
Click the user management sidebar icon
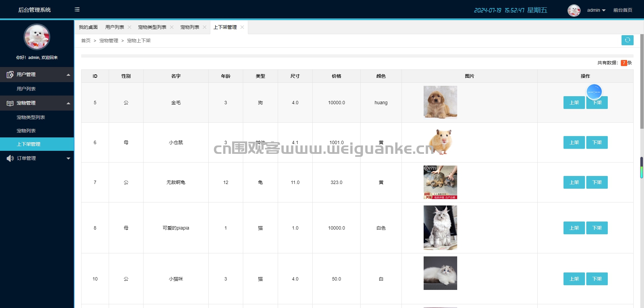point(10,74)
